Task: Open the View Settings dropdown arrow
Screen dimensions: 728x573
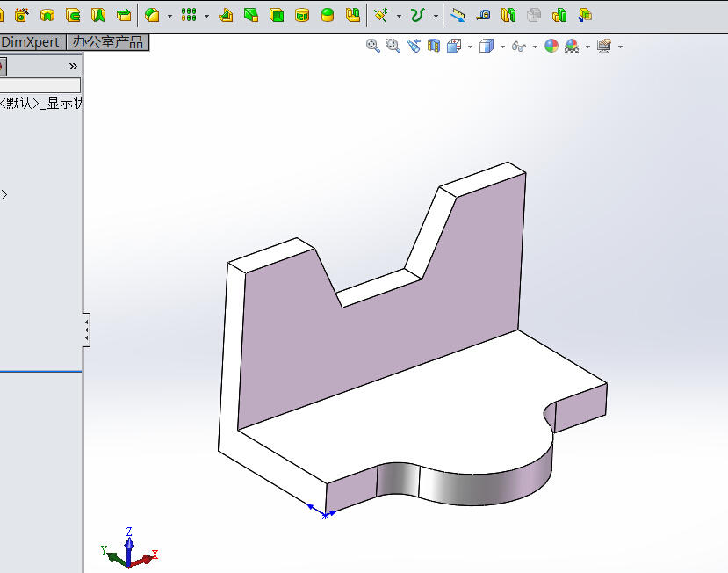Action: click(x=620, y=47)
